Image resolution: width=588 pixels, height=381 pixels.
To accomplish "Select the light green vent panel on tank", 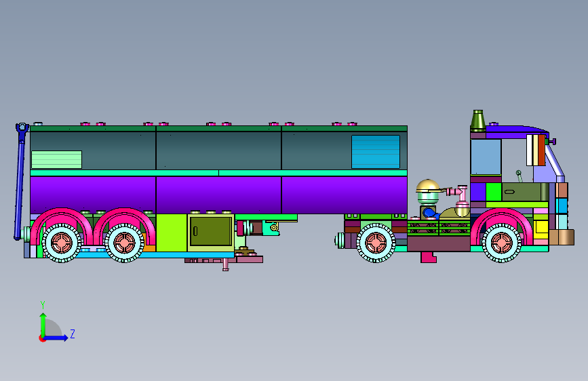I will tap(56, 159).
